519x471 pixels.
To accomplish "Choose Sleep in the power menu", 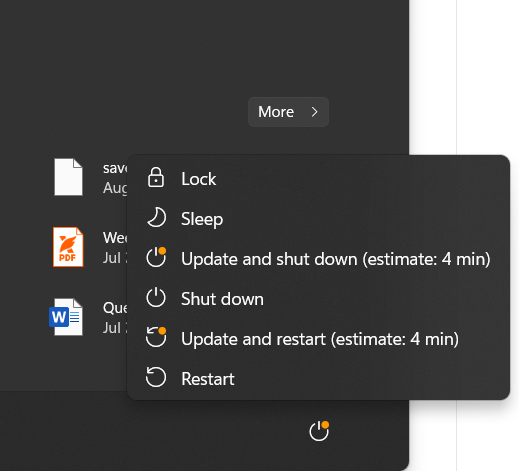I will pos(318,219).
